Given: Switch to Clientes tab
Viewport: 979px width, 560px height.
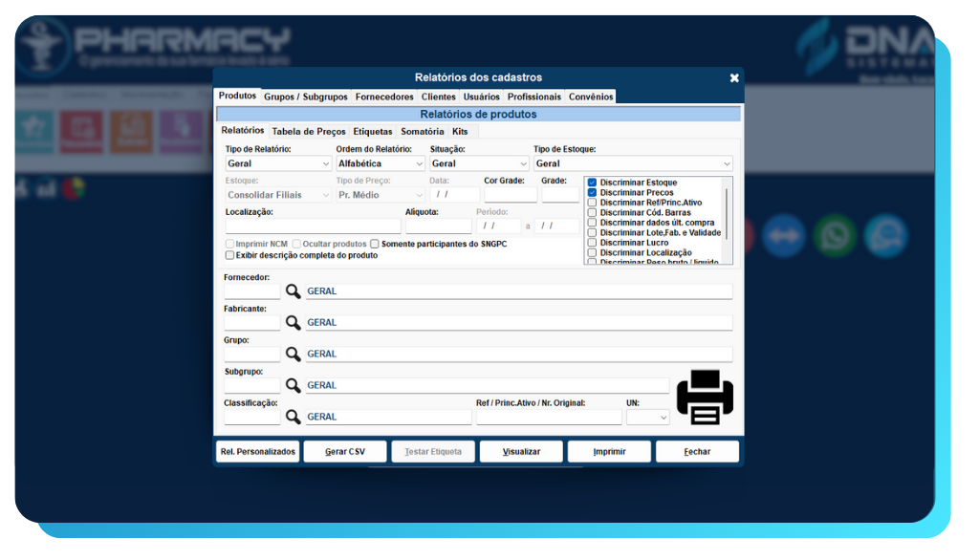Looking at the screenshot, I should pos(438,97).
